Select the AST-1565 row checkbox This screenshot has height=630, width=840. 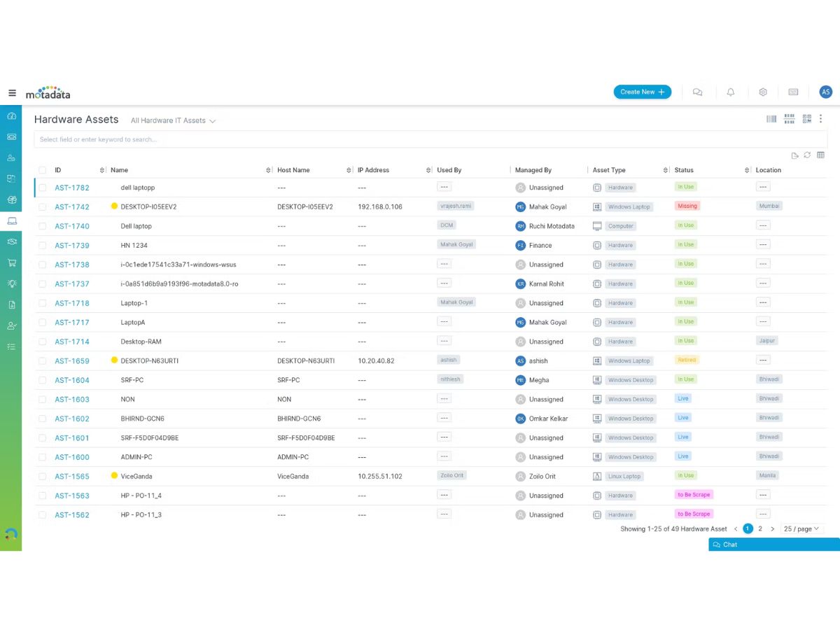pos(43,477)
